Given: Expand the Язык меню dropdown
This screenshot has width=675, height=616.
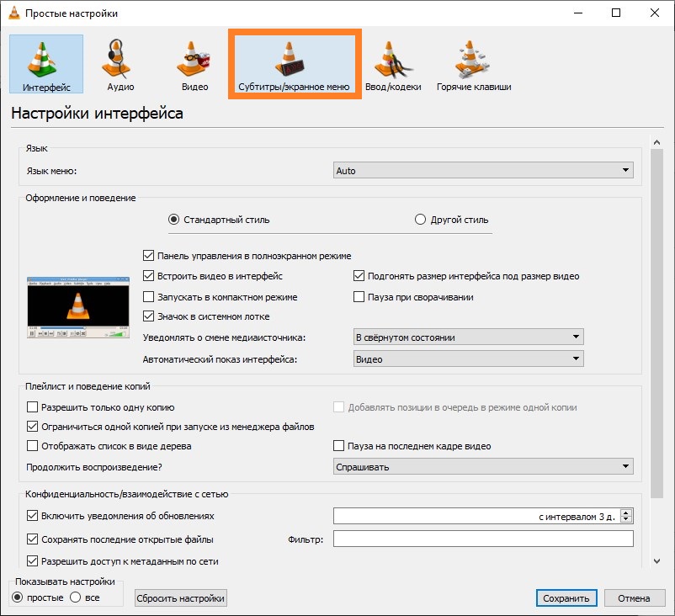Looking at the screenshot, I should coord(483,171).
